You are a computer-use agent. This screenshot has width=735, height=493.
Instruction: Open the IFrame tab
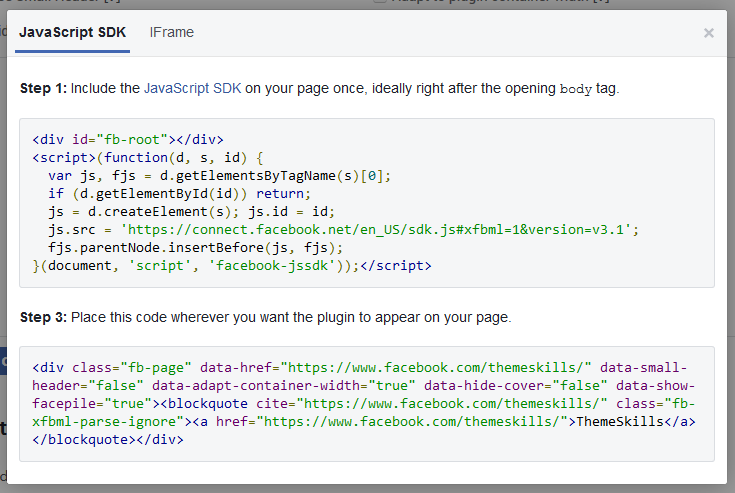click(x=172, y=32)
